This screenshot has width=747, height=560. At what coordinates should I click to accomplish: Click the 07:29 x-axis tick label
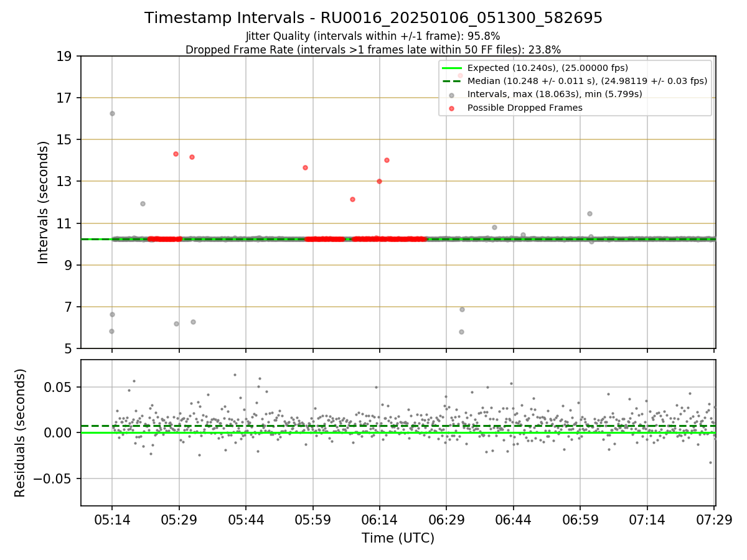tap(714, 520)
